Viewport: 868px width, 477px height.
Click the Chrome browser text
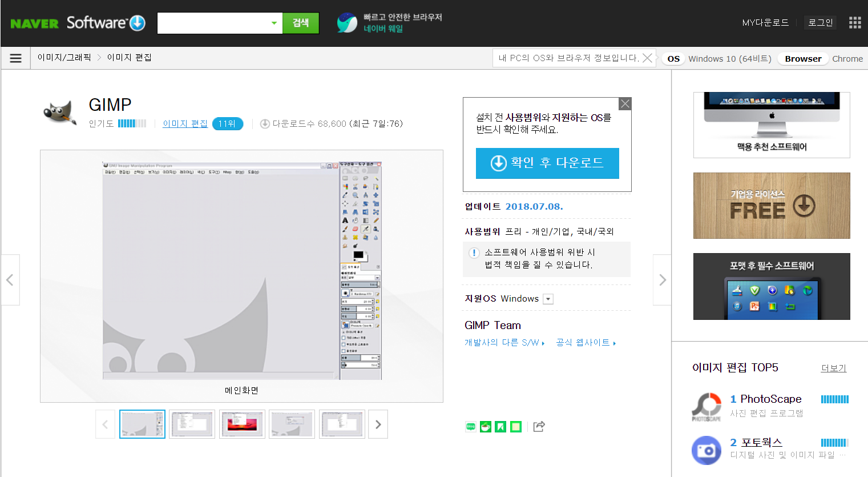click(847, 58)
